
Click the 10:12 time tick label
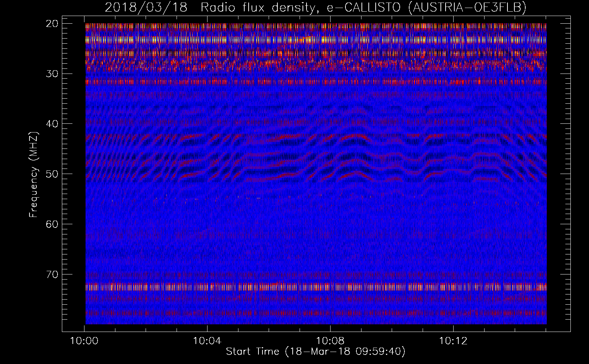coord(453,341)
